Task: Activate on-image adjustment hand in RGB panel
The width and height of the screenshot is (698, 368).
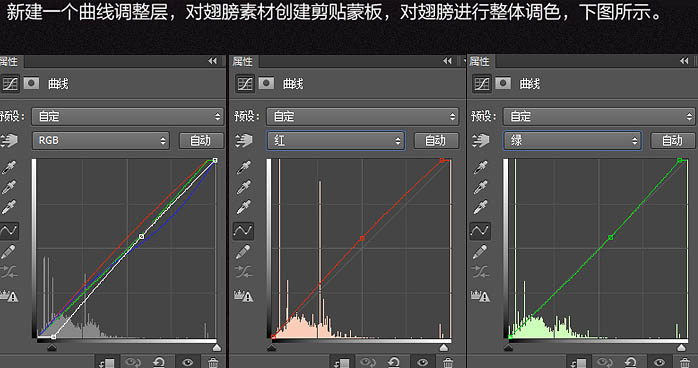Action: coord(9,141)
